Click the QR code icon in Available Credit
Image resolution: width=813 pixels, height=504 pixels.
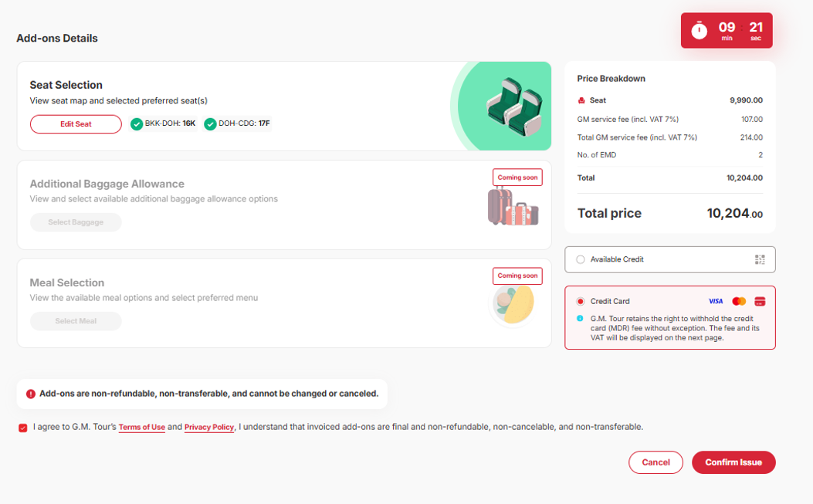tap(760, 259)
